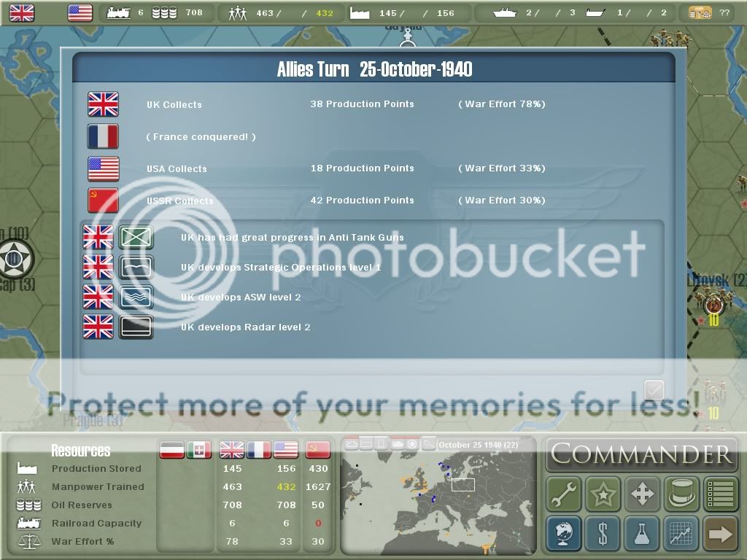This screenshot has height=560, width=747.
Task: Click the four-arrow move icon
Action: click(x=642, y=494)
